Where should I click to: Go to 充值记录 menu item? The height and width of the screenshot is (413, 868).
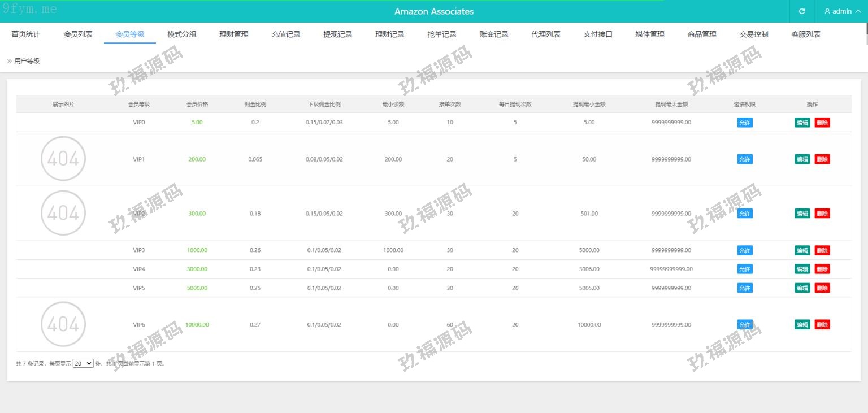[x=286, y=34]
